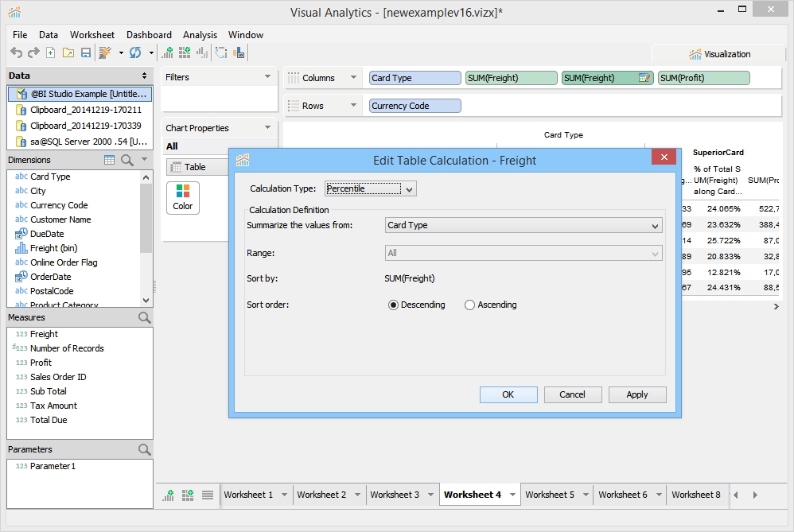Open the Rows shelf dropdown arrow

353,105
